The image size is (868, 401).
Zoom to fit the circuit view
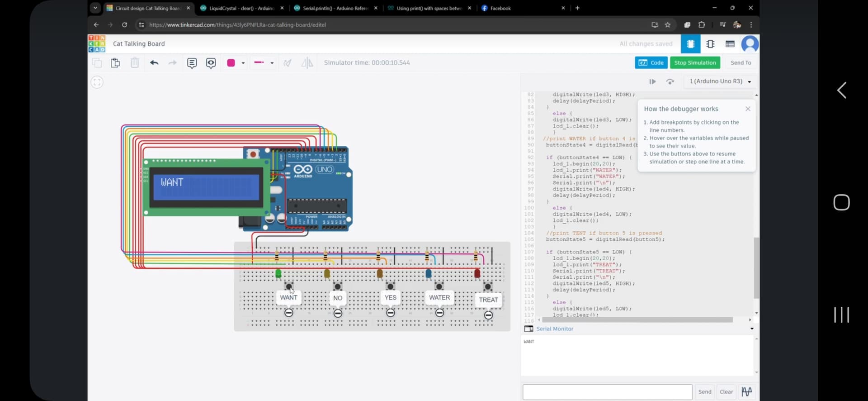pyautogui.click(x=97, y=82)
